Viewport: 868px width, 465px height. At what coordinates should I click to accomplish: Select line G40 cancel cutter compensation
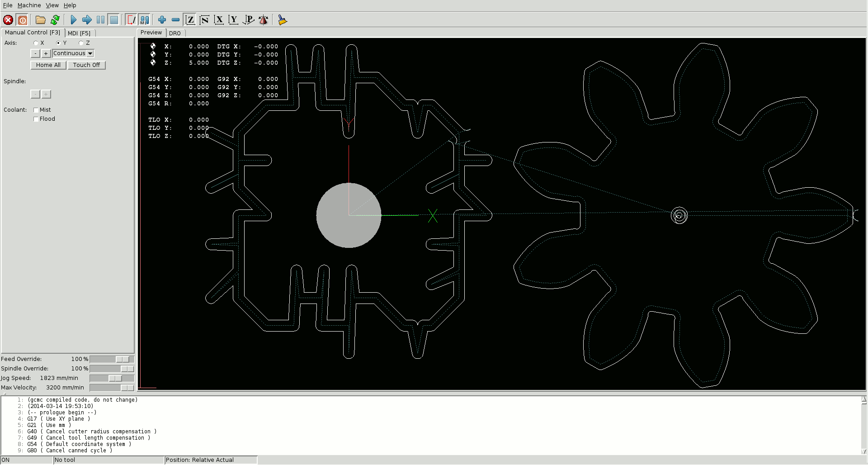(x=92, y=432)
